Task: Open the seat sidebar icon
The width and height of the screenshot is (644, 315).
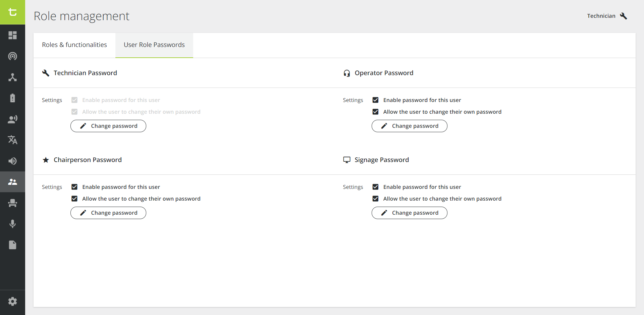Action: pyautogui.click(x=12, y=203)
